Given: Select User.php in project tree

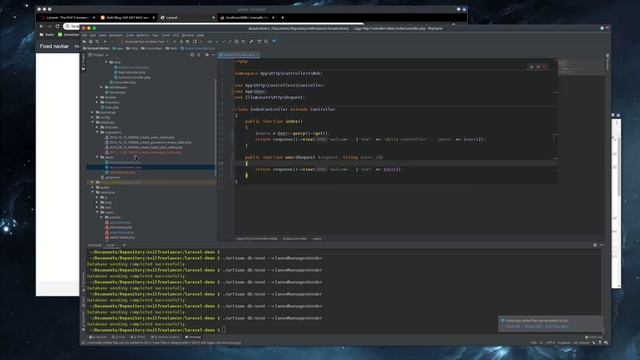Looking at the screenshot, I should (109, 107).
